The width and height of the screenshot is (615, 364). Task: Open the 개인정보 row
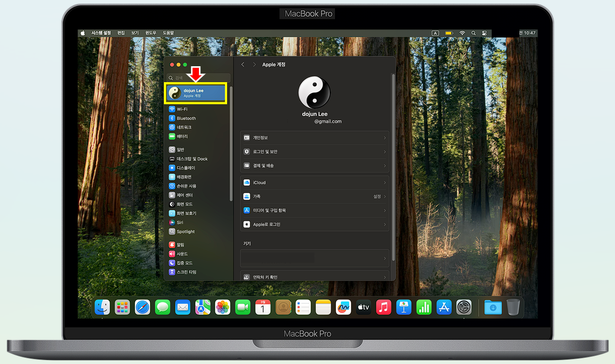point(314,138)
